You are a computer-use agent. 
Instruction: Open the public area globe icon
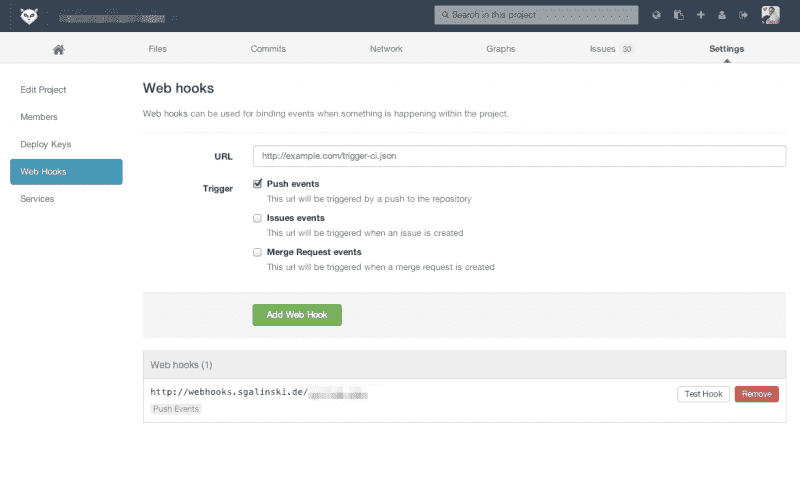click(x=656, y=15)
